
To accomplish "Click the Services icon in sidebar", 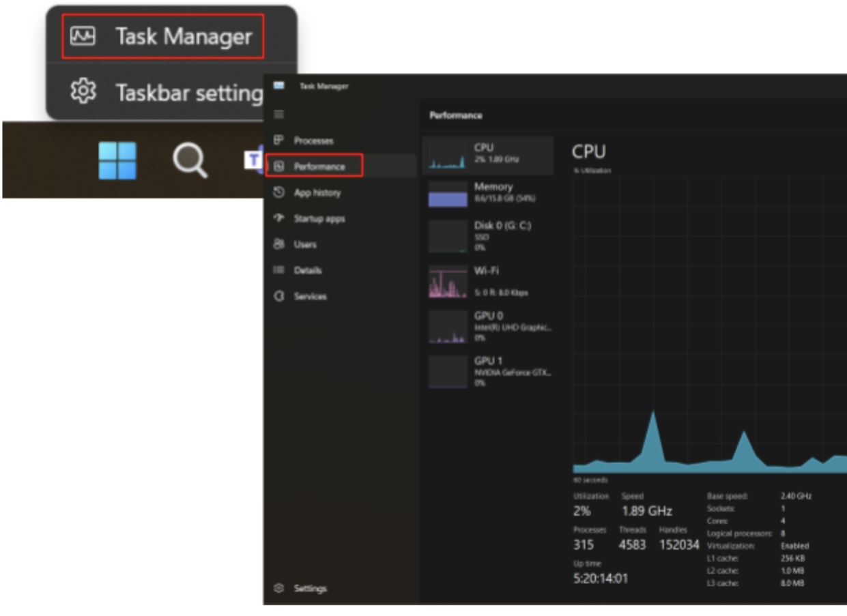I will (x=278, y=297).
